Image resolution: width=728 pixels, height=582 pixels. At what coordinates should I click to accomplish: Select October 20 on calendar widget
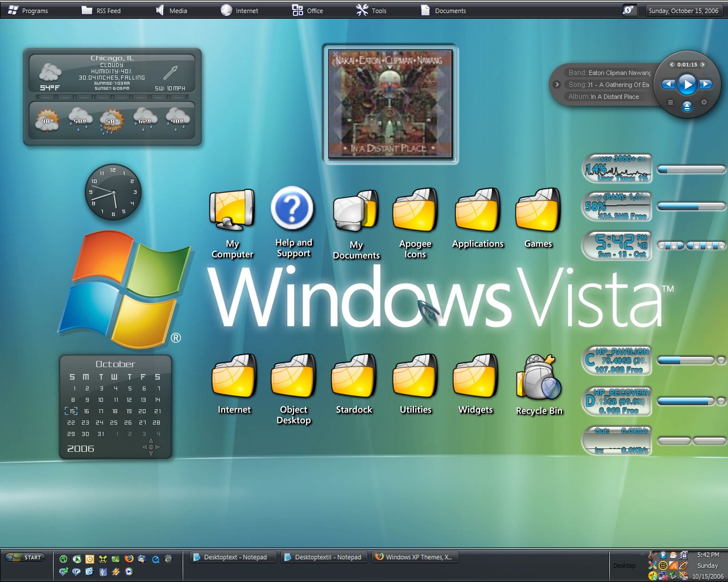pos(142,411)
